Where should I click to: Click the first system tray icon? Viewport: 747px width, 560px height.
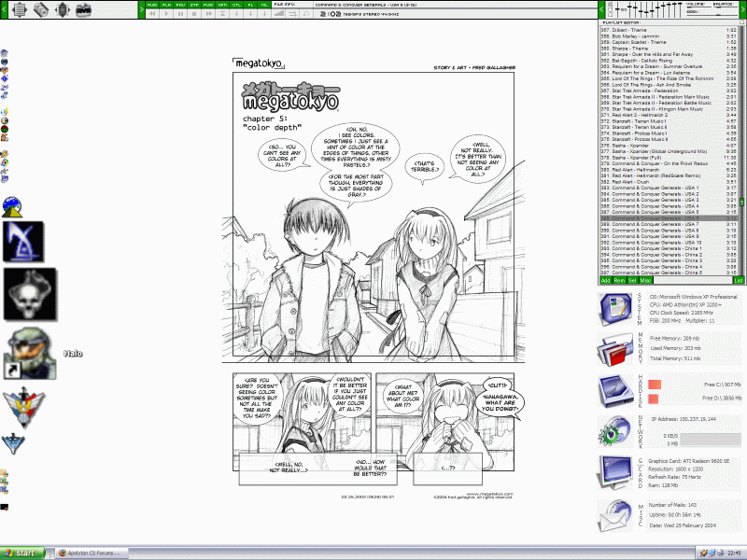coord(704,553)
